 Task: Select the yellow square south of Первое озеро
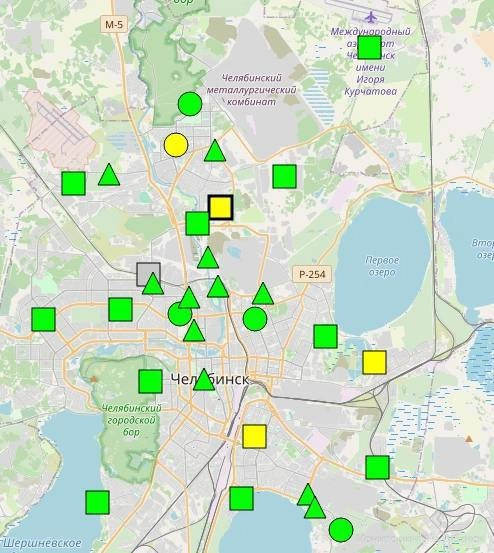(x=374, y=362)
